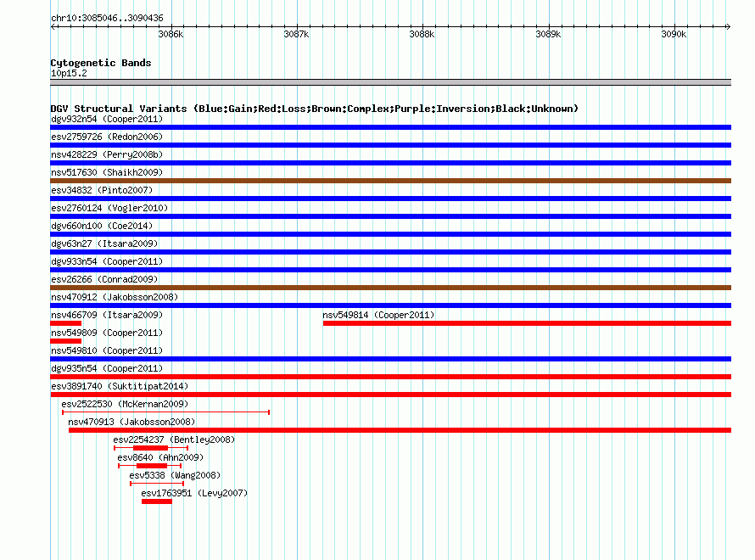The image size is (755, 560).
Task: Click the dgv63n27 (Itsara2009) label
Action: [x=104, y=244]
